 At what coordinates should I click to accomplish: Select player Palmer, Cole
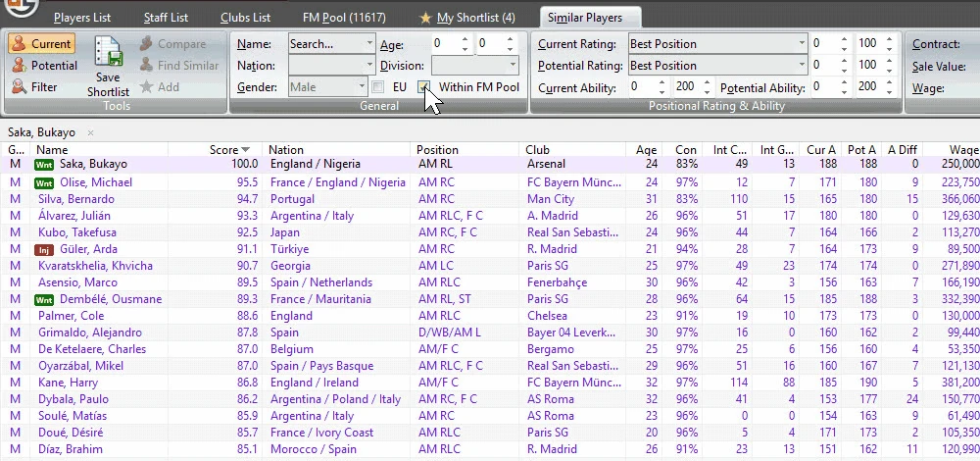(71, 316)
